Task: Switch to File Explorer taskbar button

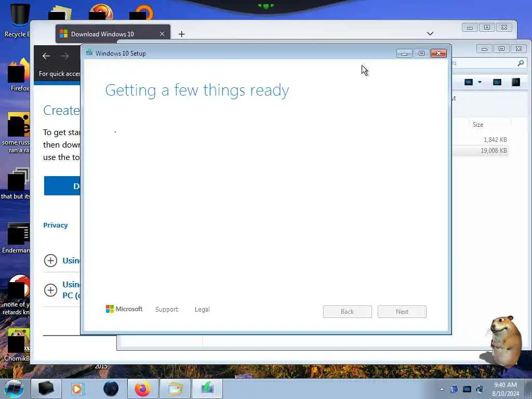Action: [x=175, y=389]
